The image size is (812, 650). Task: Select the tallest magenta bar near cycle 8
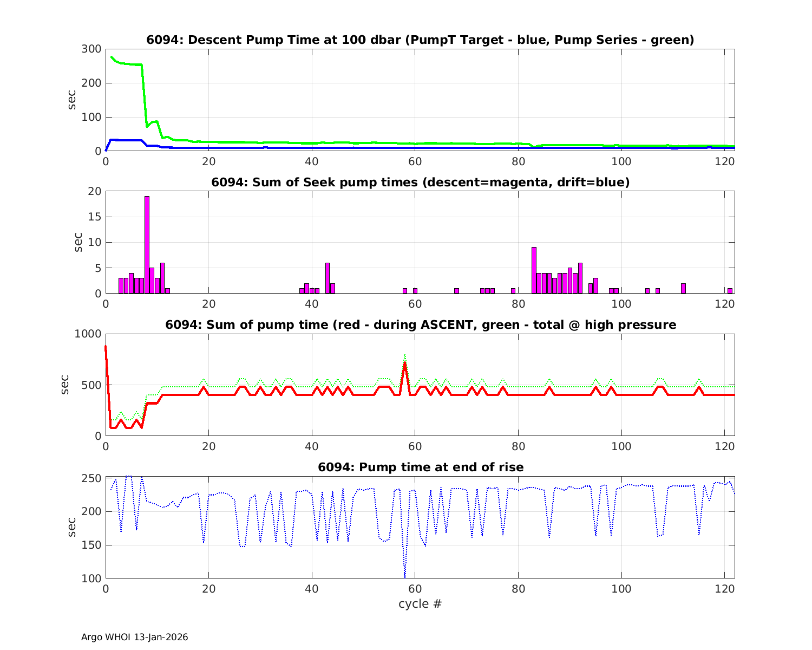147,244
